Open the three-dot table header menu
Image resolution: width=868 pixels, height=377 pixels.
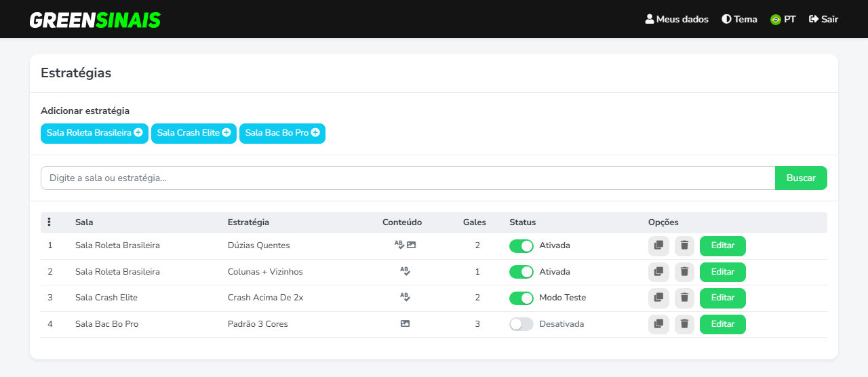click(50, 222)
